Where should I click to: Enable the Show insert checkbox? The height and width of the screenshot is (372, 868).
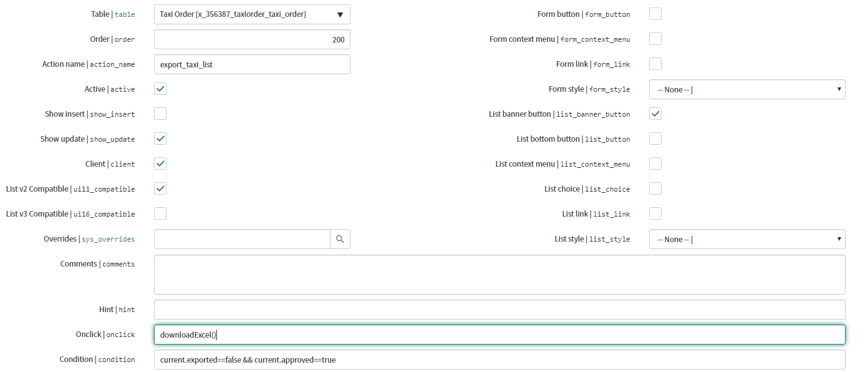click(x=160, y=114)
